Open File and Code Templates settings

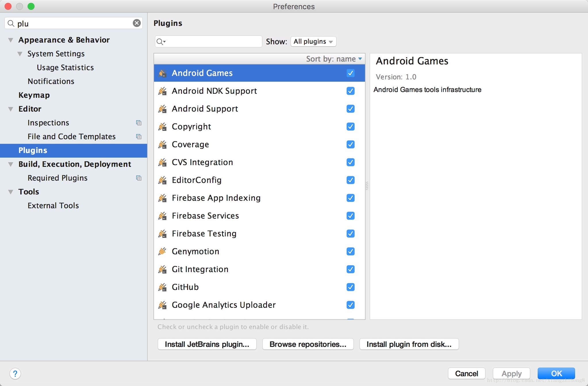pyautogui.click(x=72, y=137)
